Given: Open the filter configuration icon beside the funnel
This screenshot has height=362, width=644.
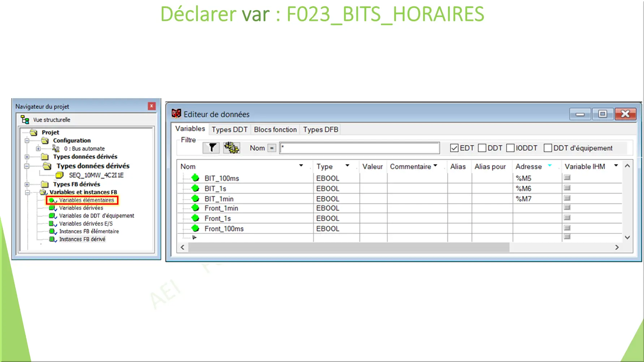Looking at the screenshot, I should click(231, 147).
